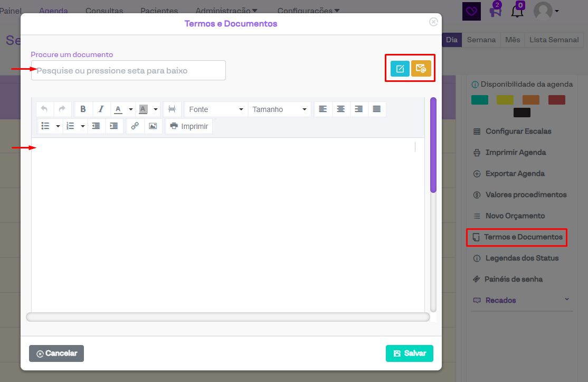Click the document search input field
Screen dimensions: 588x382
point(128,70)
